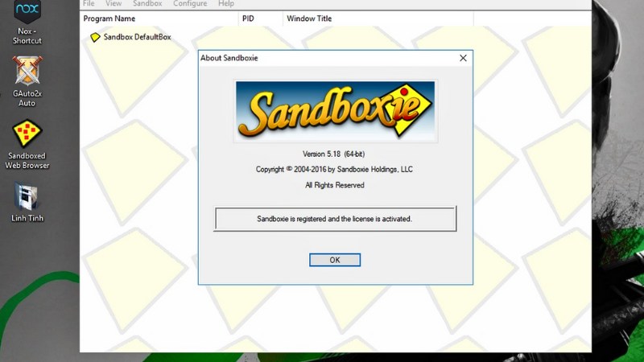
Task: Select the Linh Tinh desktop folder icon
Action: pos(27,203)
